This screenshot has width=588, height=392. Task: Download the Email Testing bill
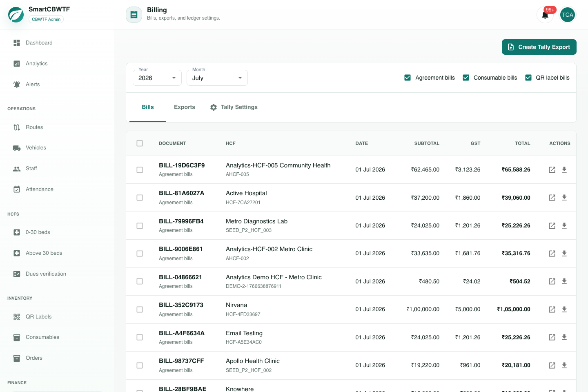(564, 337)
